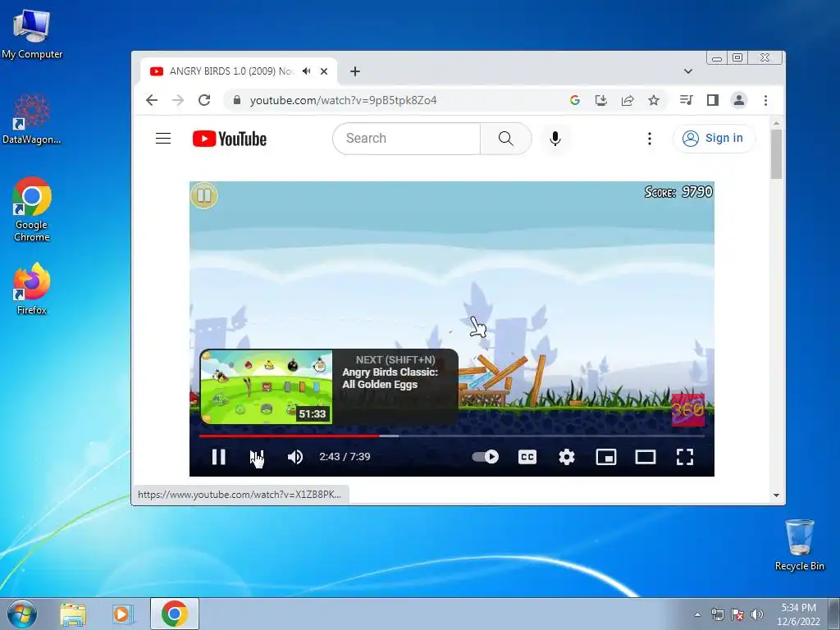The image size is (840, 630).
Task: Click the 2:43 / 7:39 time display
Action: tap(345, 456)
